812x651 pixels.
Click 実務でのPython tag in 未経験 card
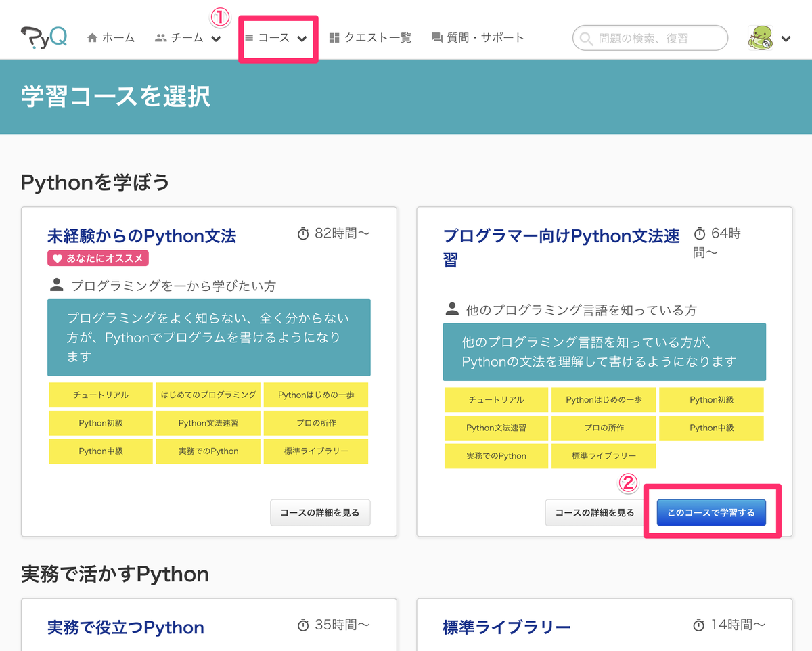208,451
